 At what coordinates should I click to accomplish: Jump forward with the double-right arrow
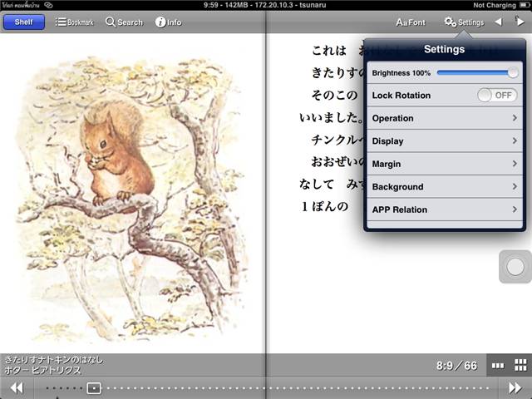(x=515, y=388)
